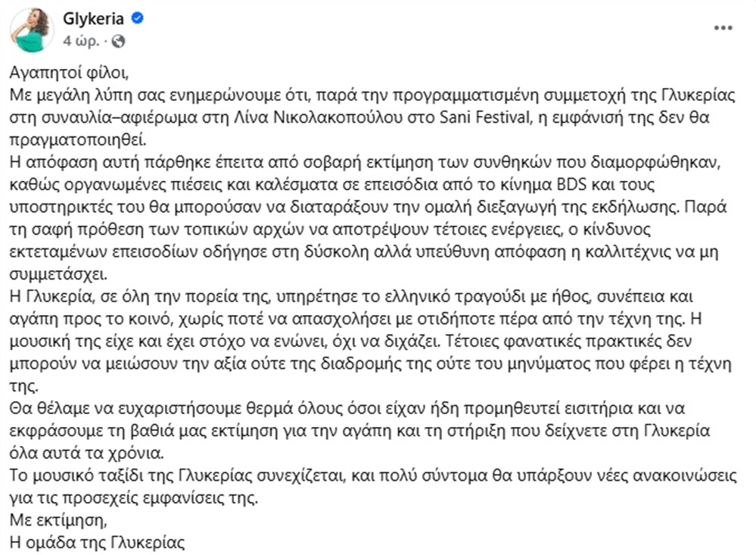The height and width of the screenshot is (555, 756).
Task: Visit Glykeria's page via her name link
Action: [x=95, y=20]
